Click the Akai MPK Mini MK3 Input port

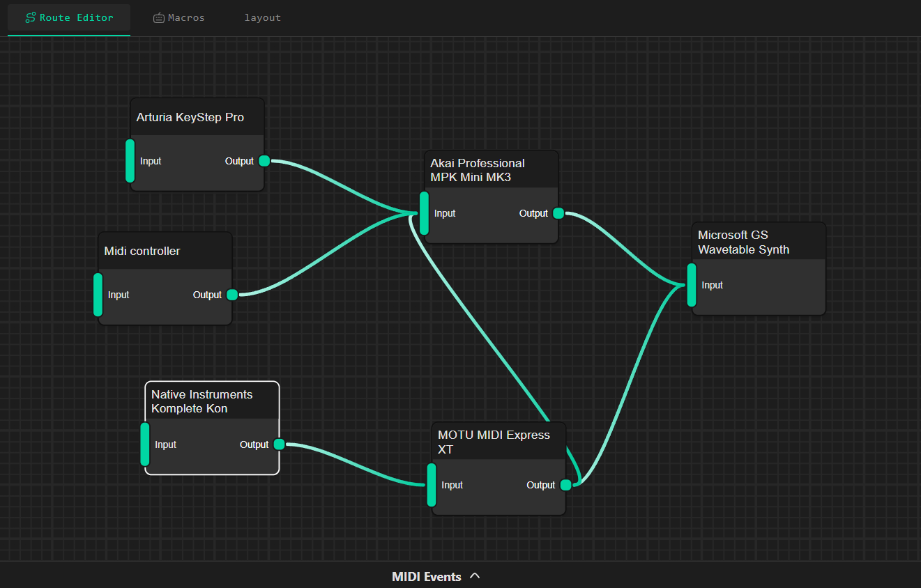(x=425, y=213)
